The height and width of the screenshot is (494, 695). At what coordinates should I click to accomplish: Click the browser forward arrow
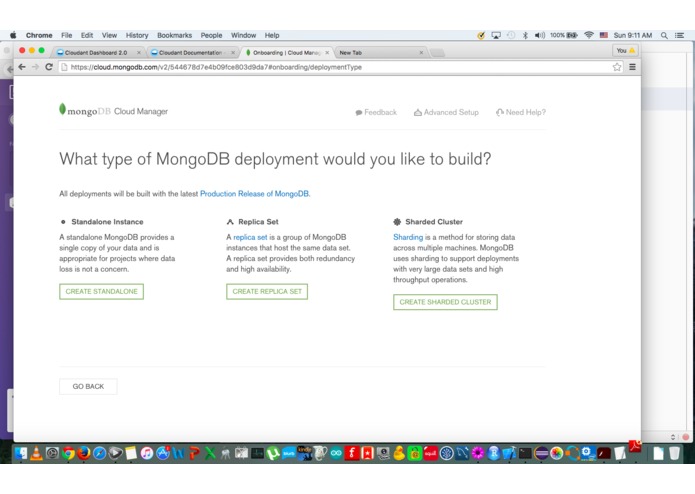pyautogui.click(x=35, y=67)
